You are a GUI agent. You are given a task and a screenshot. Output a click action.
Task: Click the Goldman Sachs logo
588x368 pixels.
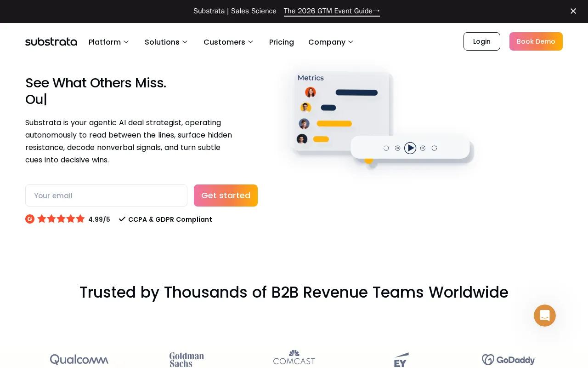click(187, 360)
